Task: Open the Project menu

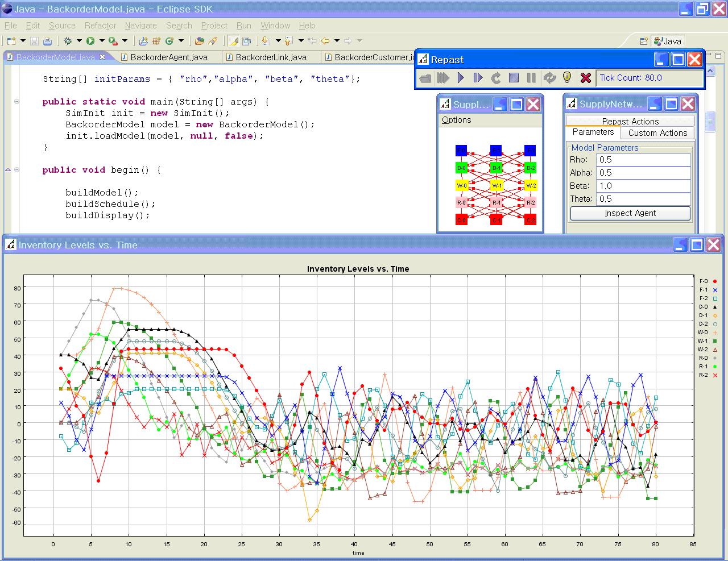Action: (x=214, y=26)
